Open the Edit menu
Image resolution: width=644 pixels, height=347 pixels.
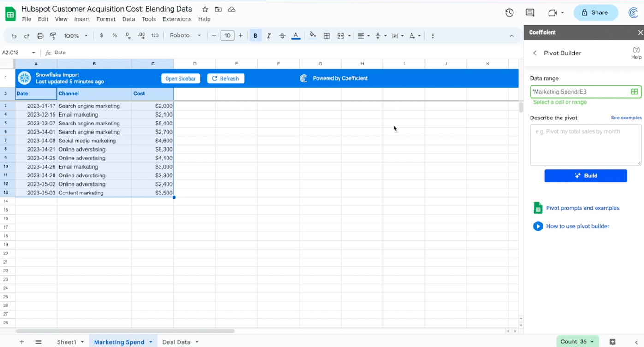tap(43, 19)
